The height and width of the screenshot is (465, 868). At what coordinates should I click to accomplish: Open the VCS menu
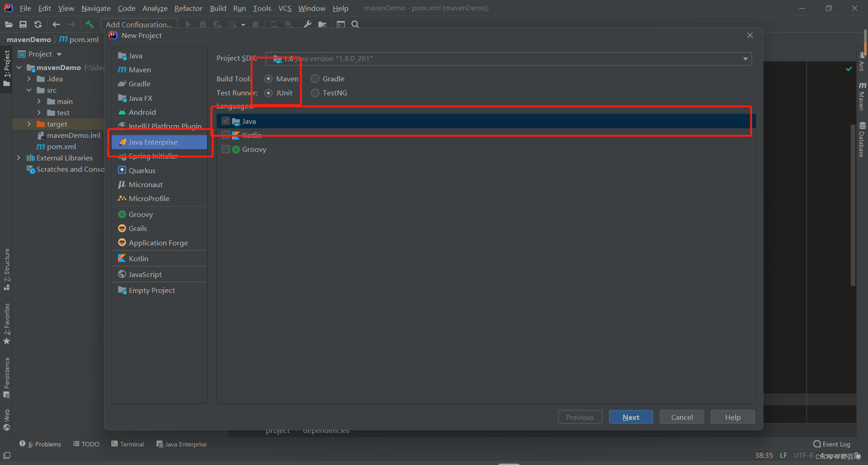[x=285, y=8]
